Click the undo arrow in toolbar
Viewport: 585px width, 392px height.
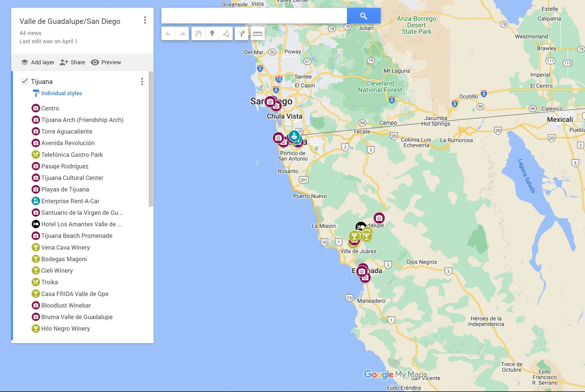(x=168, y=34)
